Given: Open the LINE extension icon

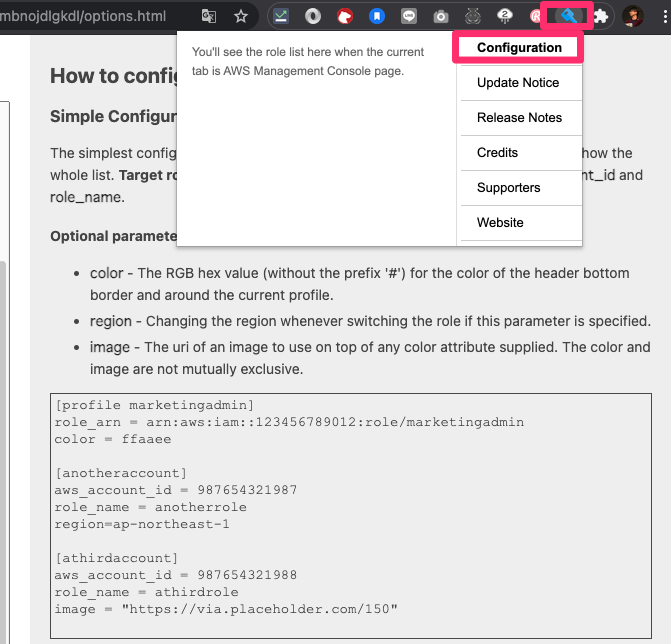Looking at the screenshot, I should coord(409,16).
